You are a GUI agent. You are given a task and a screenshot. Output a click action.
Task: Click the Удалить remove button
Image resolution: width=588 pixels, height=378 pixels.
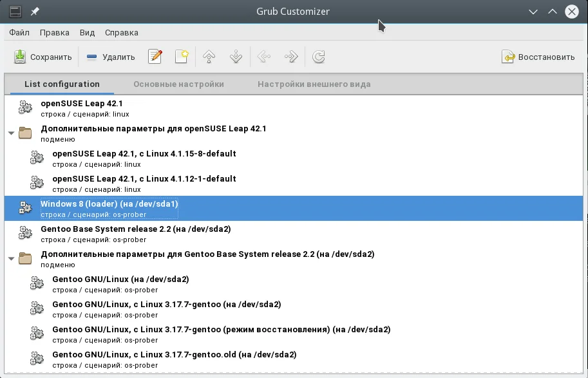click(x=111, y=57)
